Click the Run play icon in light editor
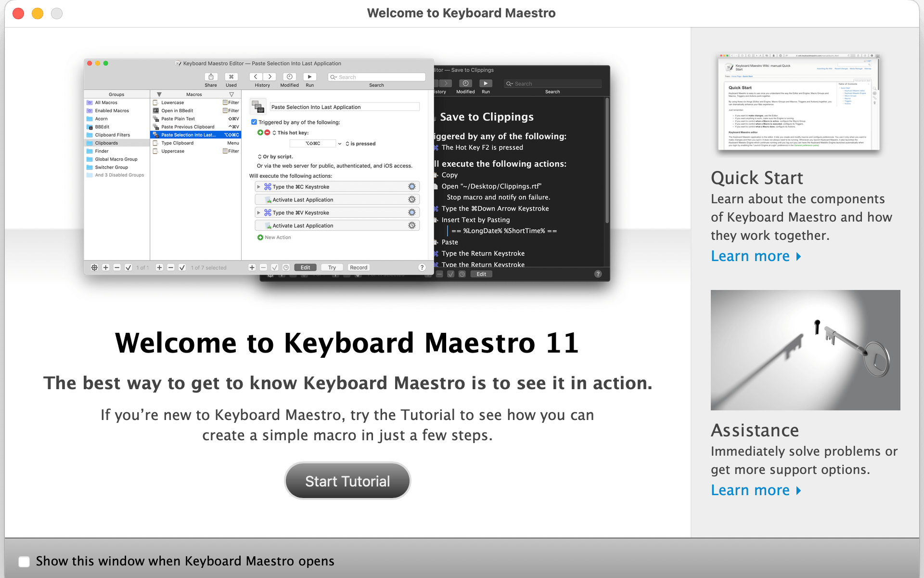Viewport: 924px width, 578px height. point(309,77)
